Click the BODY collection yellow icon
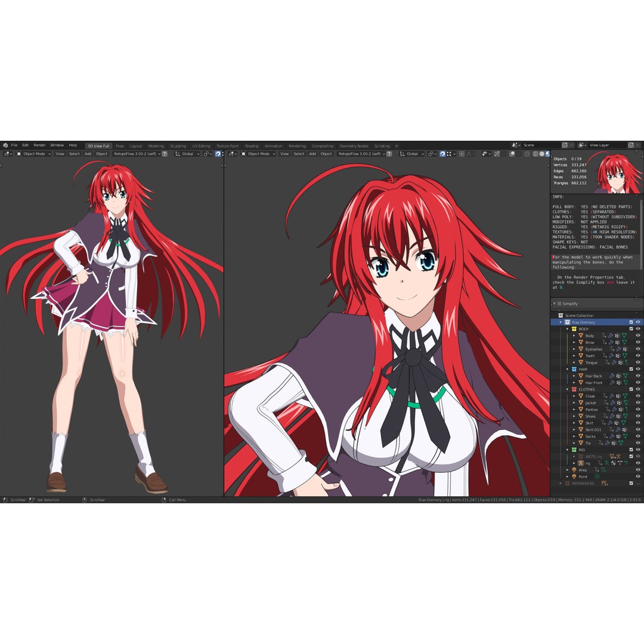The image size is (644, 644). click(574, 329)
